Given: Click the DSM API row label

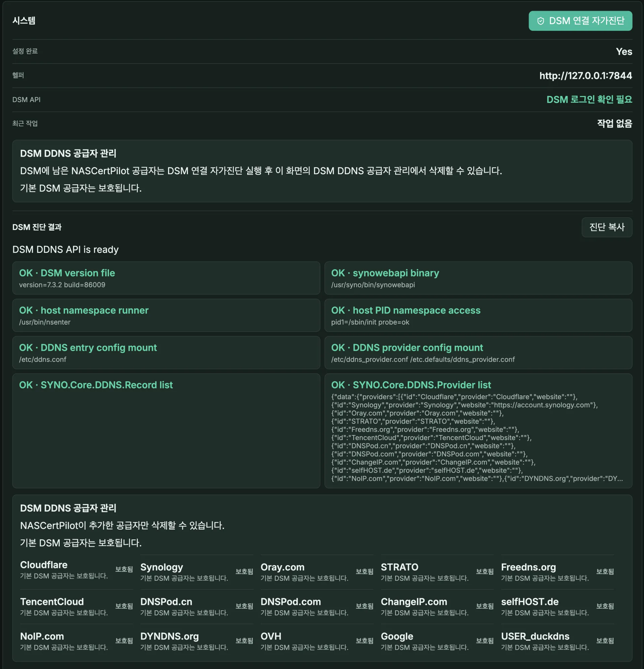Looking at the screenshot, I should [x=26, y=100].
